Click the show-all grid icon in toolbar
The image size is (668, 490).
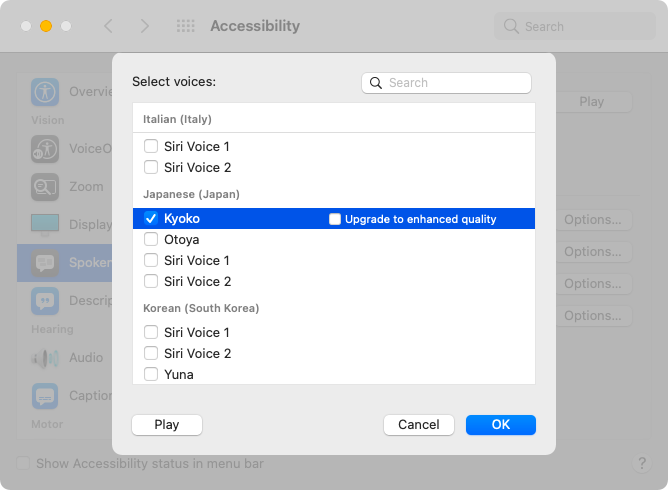(x=185, y=26)
